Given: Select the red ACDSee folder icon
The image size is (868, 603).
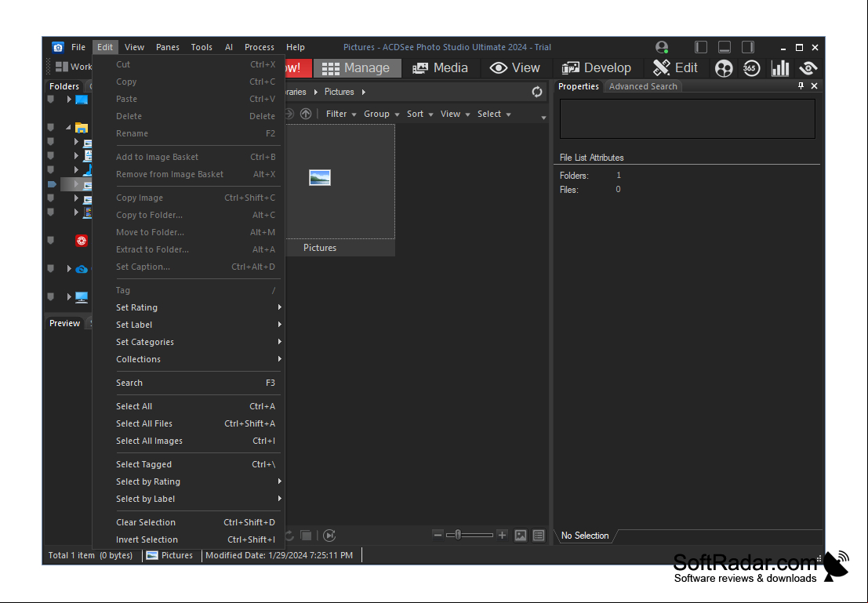Looking at the screenshot, I should coord(82,241).
